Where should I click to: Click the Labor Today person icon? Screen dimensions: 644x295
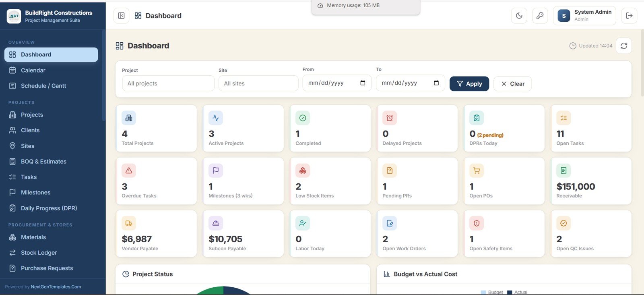coord(303,223)
